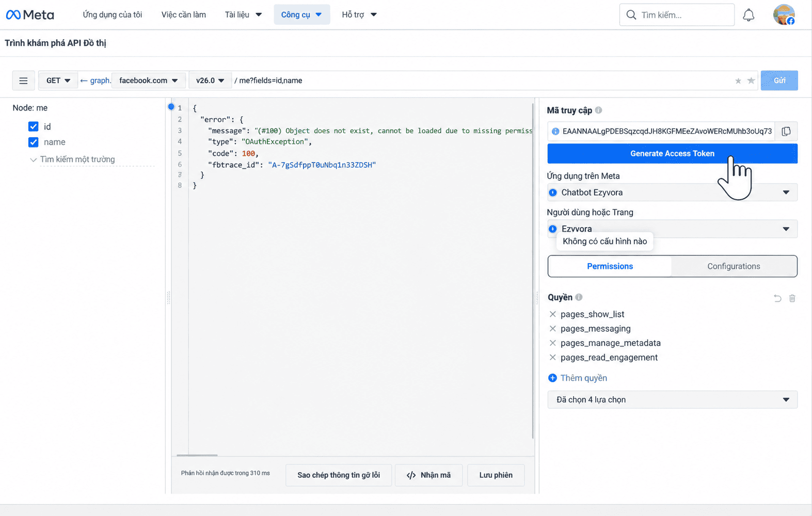The height and width of the screenshot is (516, 812).
Task: Focus the Tìm kiếm search field
Action: (677, 15)
